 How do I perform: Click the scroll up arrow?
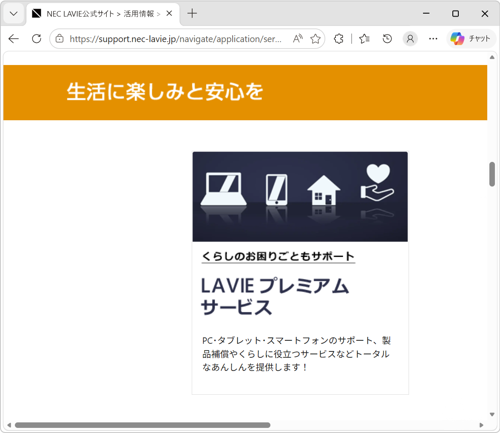click(492, 57)
